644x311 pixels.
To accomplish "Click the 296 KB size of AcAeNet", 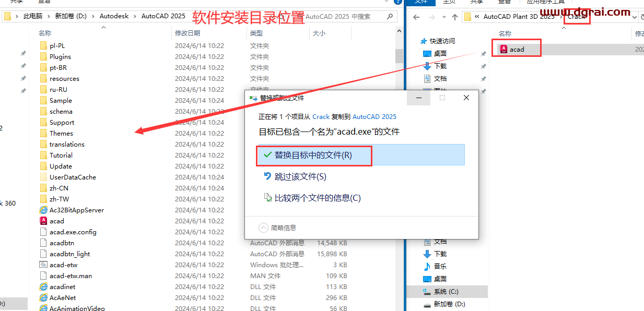I will coord(336,298).
